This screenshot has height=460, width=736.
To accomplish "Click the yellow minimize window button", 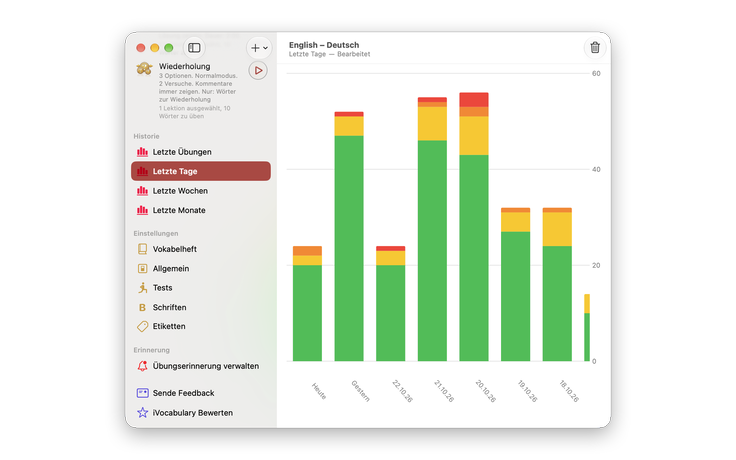I will [x=154, y=48].
